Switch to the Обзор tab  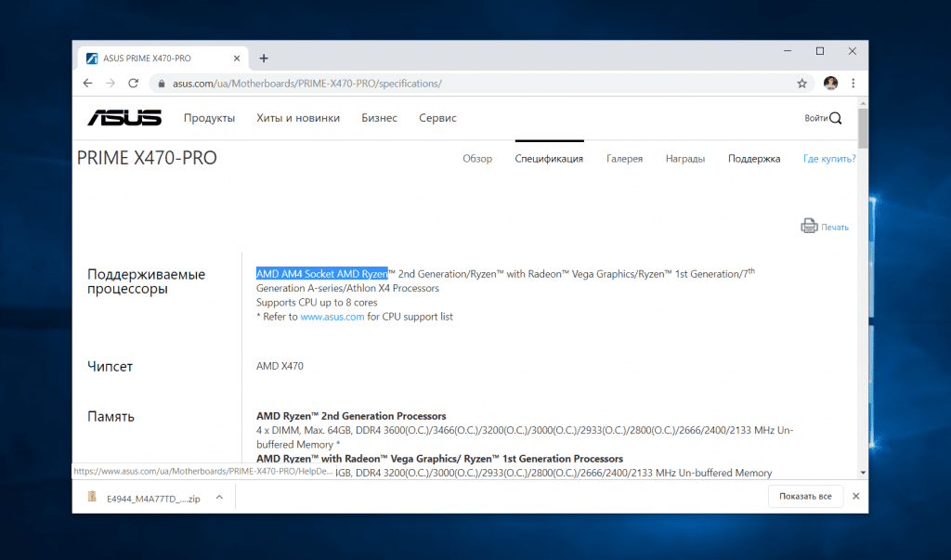click(x=477, y=159)
